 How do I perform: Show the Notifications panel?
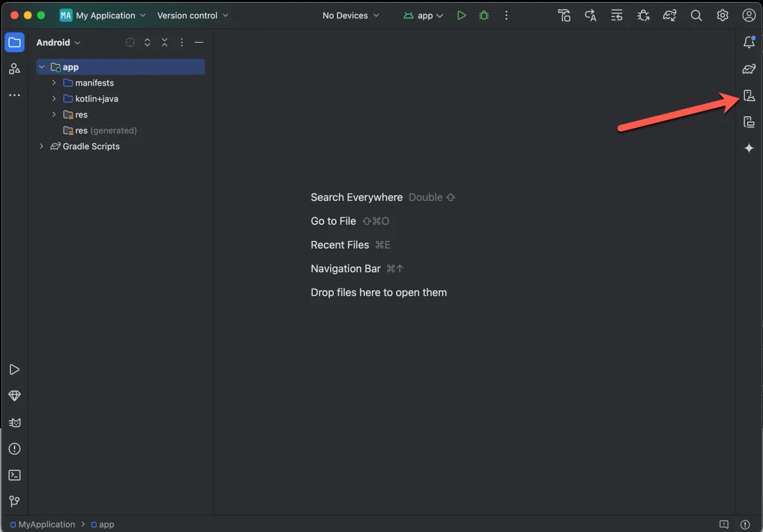pyautogui.click(x=749, y=43)
